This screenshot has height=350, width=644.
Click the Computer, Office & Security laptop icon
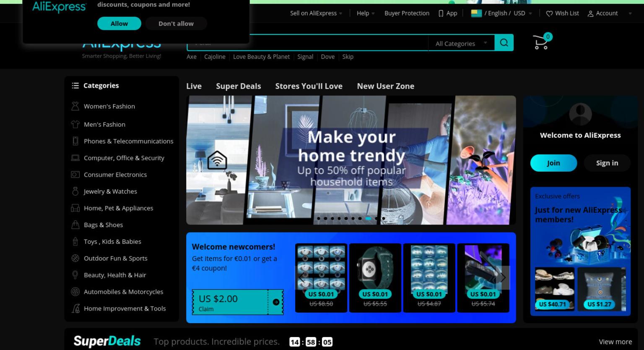point(75,158)
